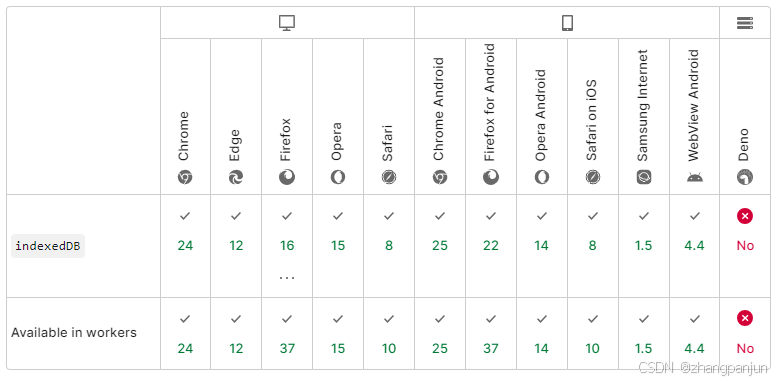Click the desktop monitor icon header
778x381 pixels.
(287, 23)
